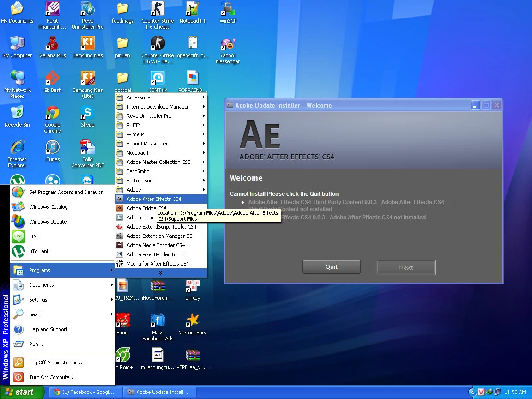The image size is (532, 399).
Task: Click the taskbar clock showing 11:53 AM
Action: click(515, 392)
